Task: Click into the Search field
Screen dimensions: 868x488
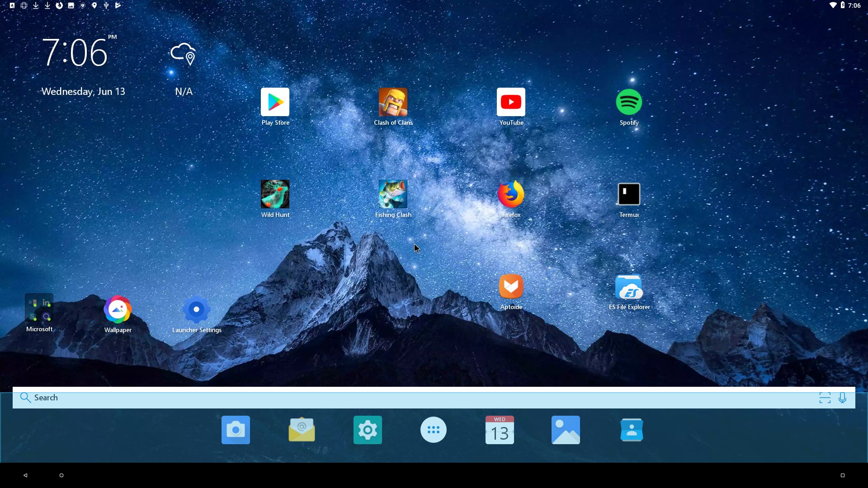Action: point(434,398)
